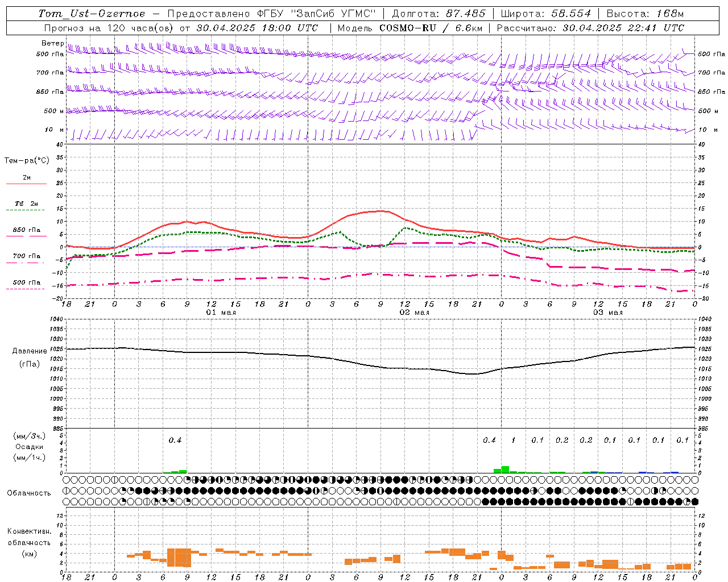Click the 02 мая date label
Screen dimensions: 728x582
click(414, 313)
